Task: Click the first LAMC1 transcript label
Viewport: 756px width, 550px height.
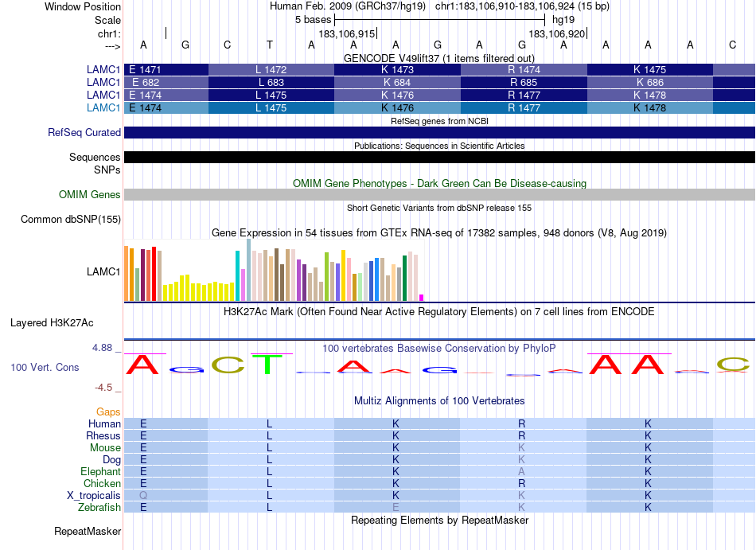Action: pos(103,69)
